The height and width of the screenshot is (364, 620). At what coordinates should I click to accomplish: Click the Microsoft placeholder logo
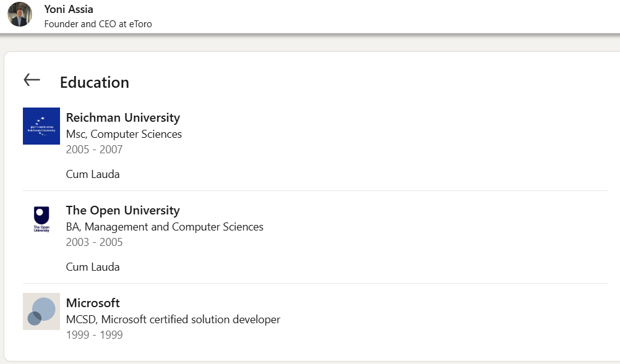tap(41, 311)
